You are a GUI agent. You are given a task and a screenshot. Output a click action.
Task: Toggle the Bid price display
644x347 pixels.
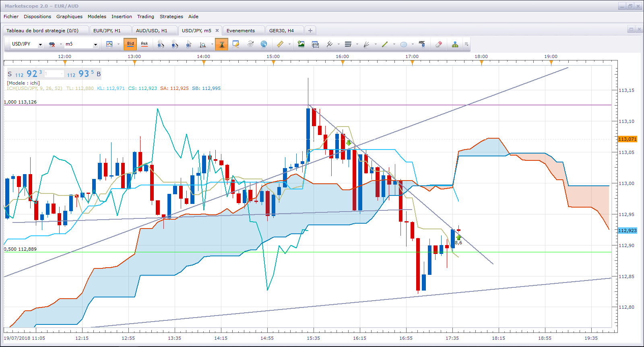(x=130, y=44)
